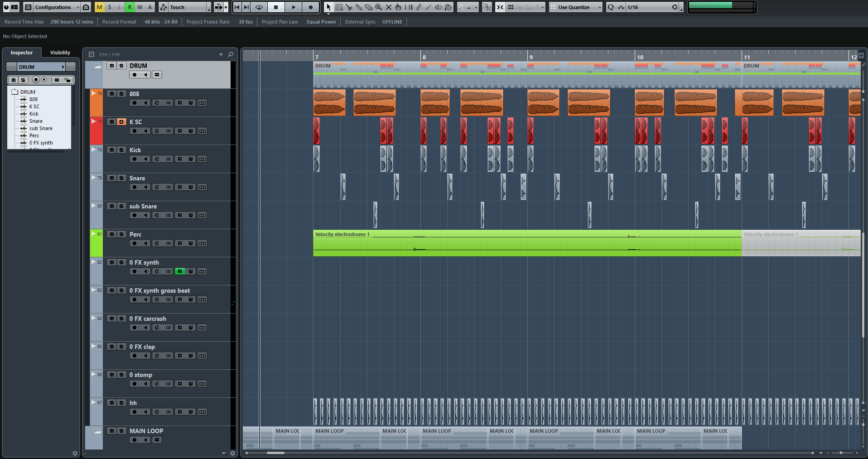Open the track list settings gear icon
868x459 pixels.
tap(233, 453)
